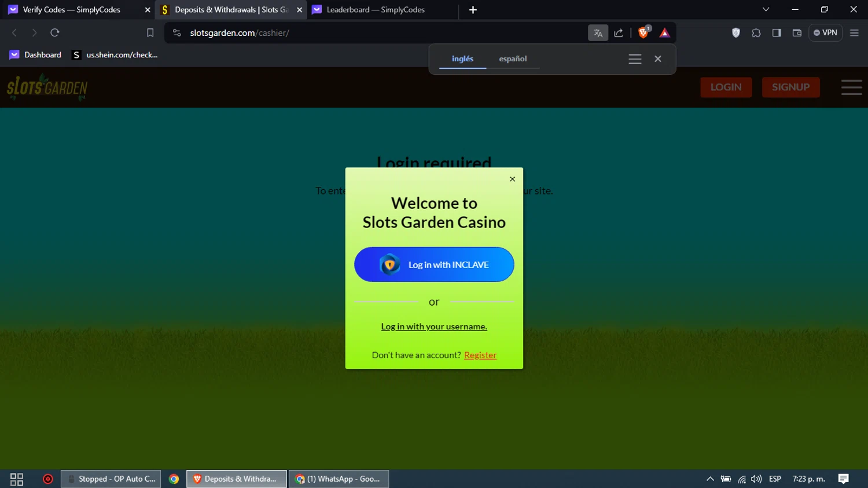Click the Slots Garden logo
Image resolution: width=868 pixels, height=488 pixels.
tap(47, 87)
